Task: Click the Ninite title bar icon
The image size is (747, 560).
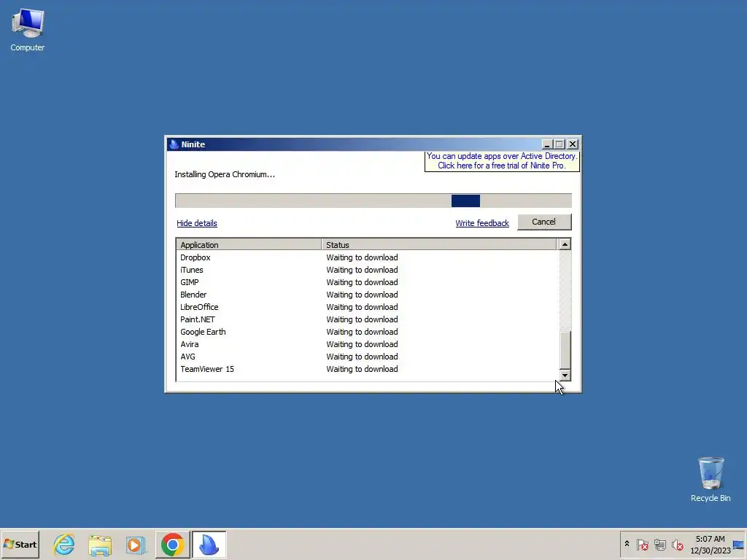Action: coord(174,144)
